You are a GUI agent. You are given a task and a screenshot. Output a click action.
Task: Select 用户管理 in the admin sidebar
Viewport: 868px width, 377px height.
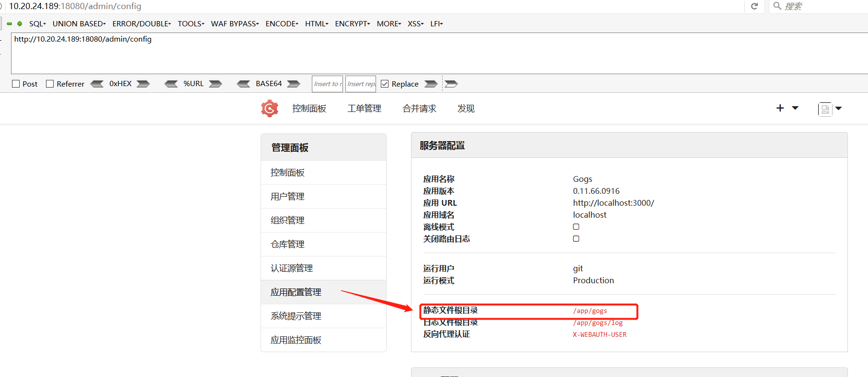point(323,197)
